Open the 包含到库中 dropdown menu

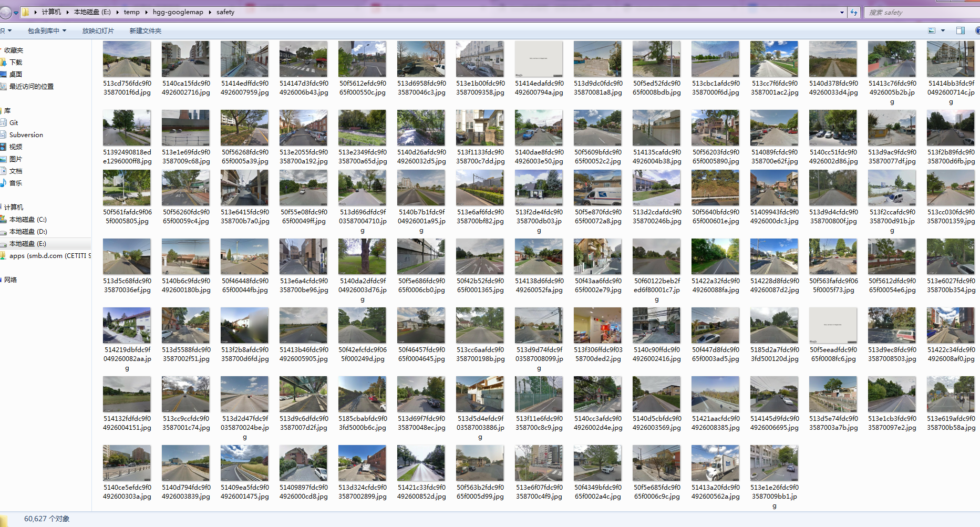pyautogui.click(x=47, y=30)
